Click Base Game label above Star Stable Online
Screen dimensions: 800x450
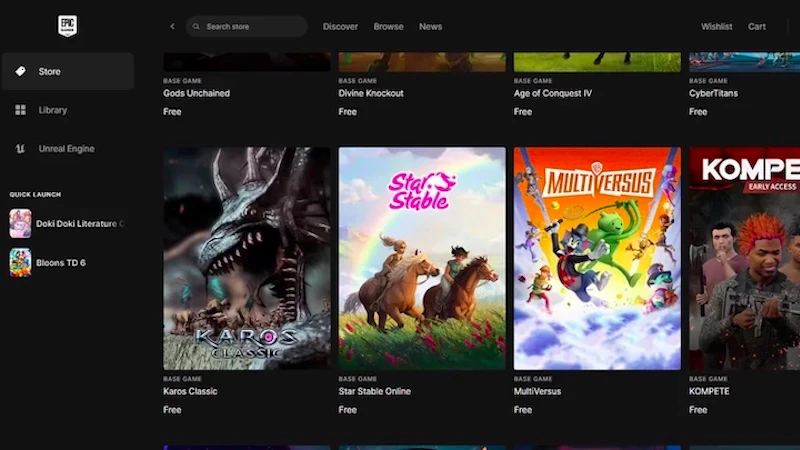pos(358,379)
